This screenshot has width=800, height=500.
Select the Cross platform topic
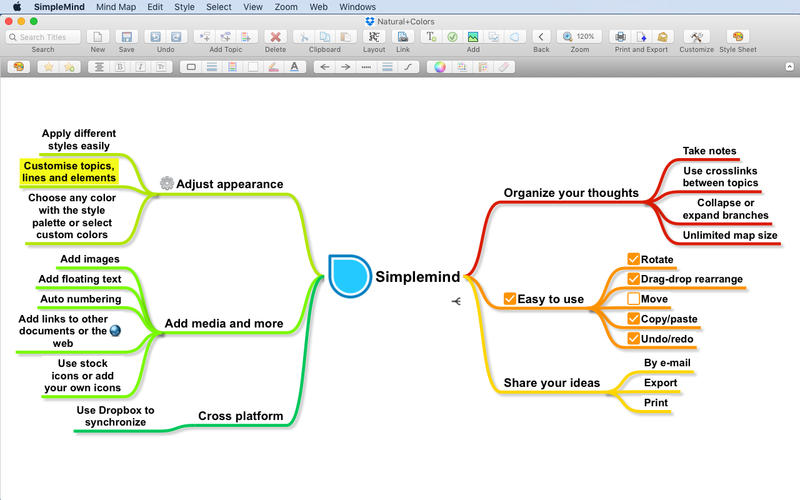(240, 416)
